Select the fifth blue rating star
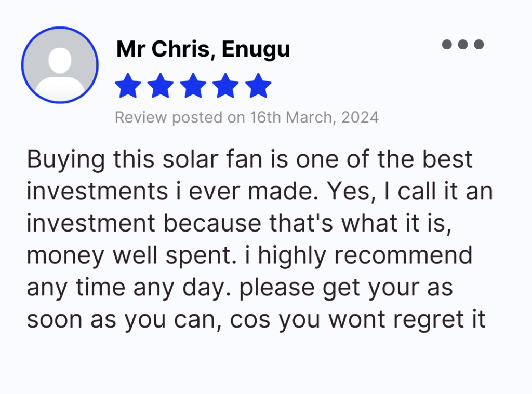The width and height of the screenshot is (532, 394). point(258,86)
